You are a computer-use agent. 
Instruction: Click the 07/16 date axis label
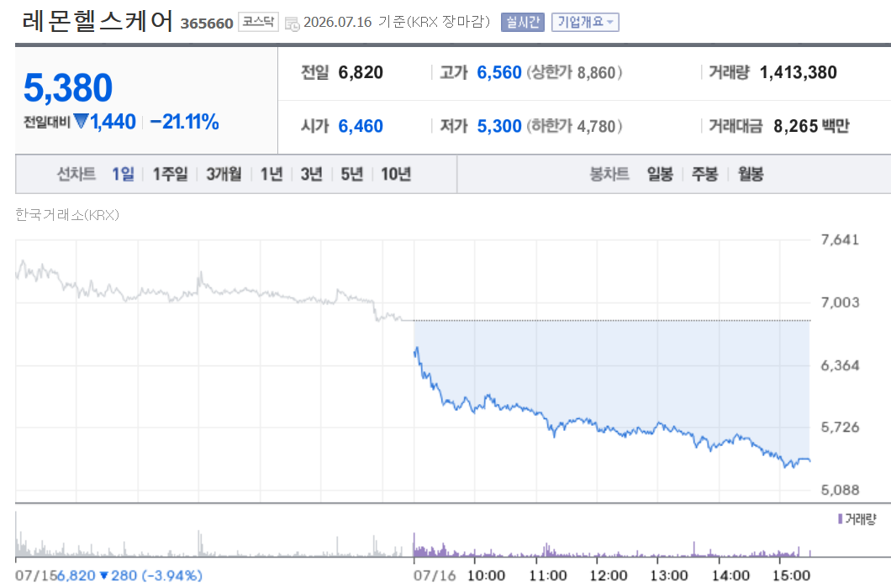pyautogui.click(x=434, y=575)
